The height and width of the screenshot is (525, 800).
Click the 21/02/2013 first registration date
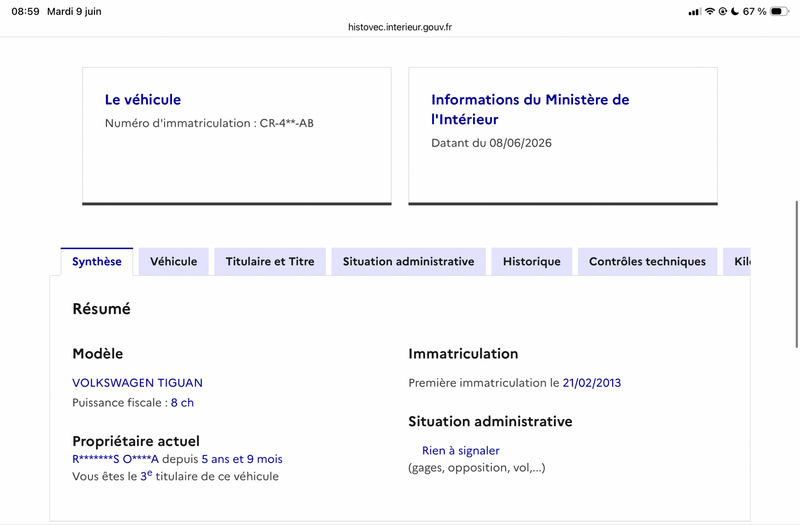592,383
